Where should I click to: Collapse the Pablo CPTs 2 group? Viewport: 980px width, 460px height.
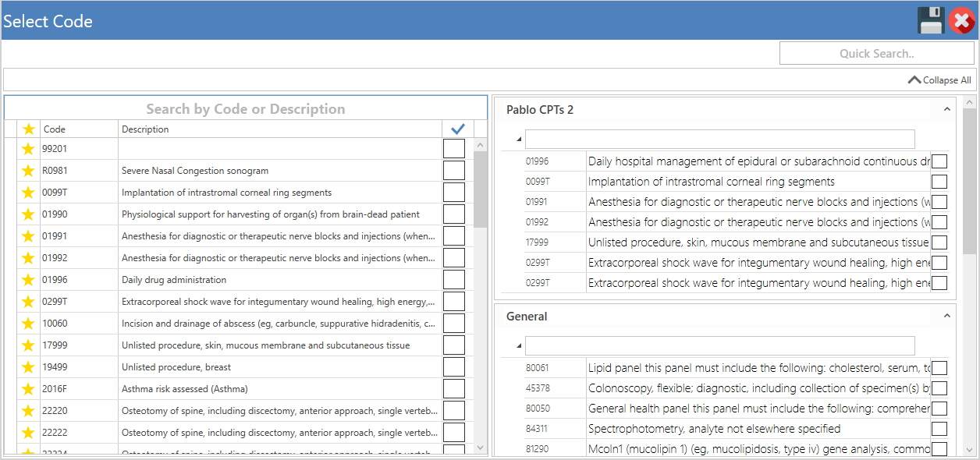[x=947, y=110]
